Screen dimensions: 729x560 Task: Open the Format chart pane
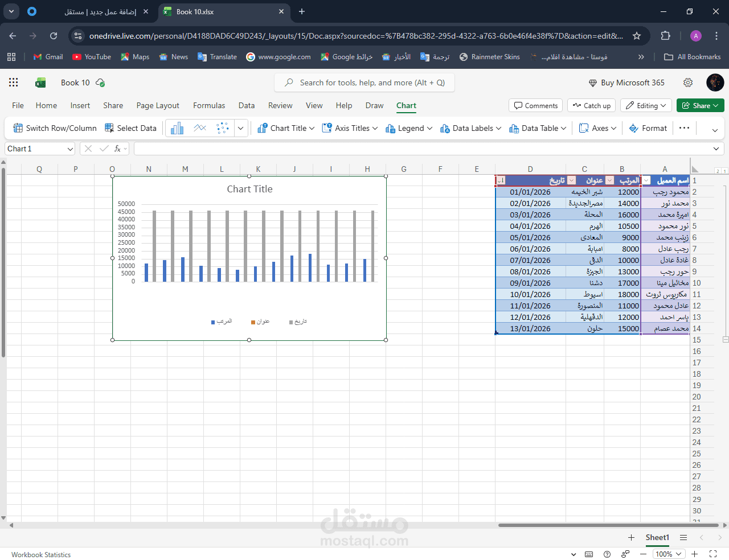648,128
